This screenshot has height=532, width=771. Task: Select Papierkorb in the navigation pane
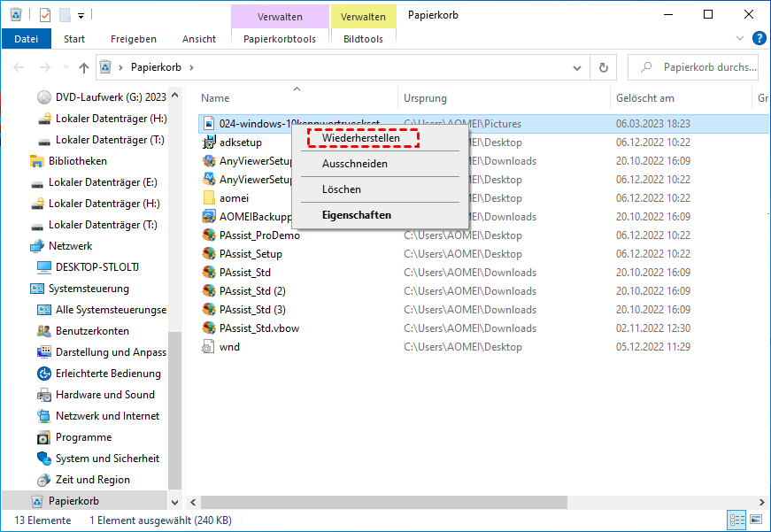coord(85,501)
